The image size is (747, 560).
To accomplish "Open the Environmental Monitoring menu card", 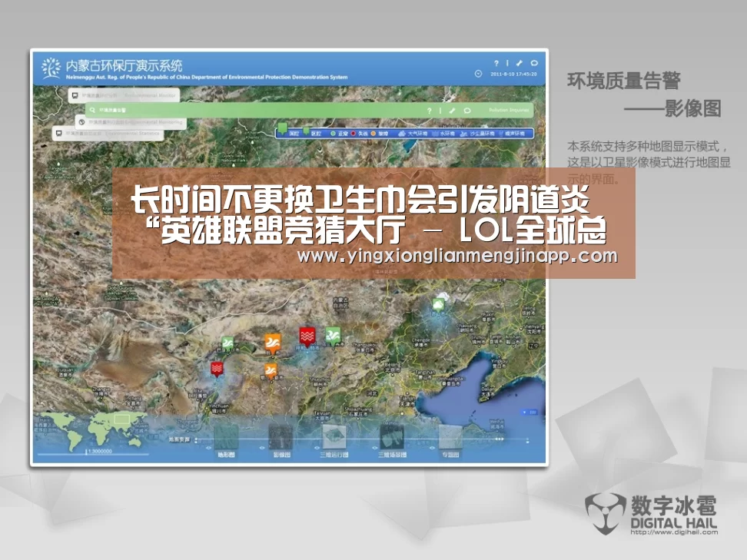I will (x=131, y=122).
